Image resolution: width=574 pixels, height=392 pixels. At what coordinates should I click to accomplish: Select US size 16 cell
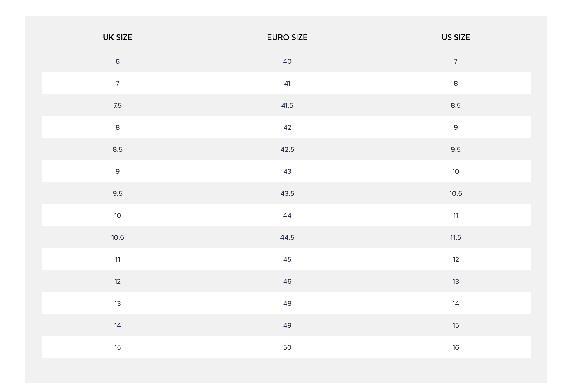(456, 347)
